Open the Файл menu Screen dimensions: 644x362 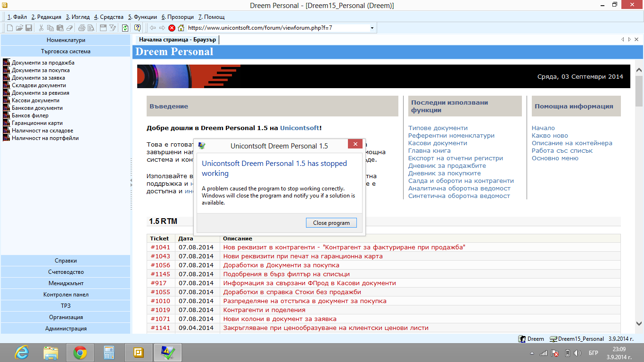[x=17, y=17]
